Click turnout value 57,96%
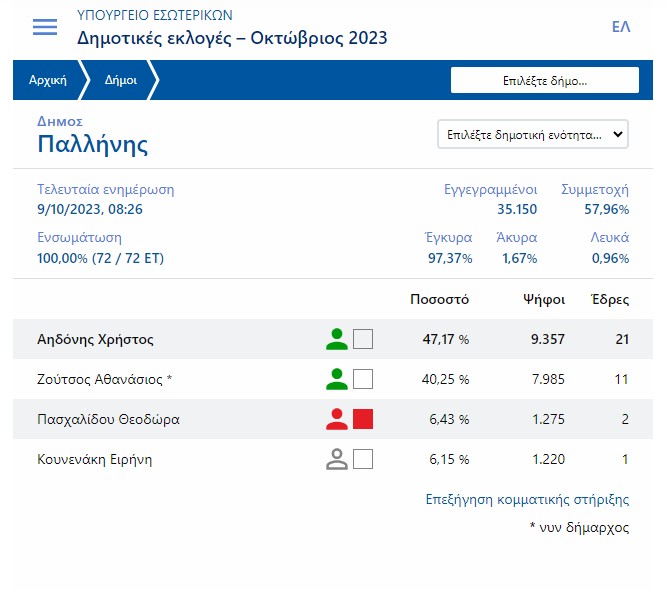 coord(607,209)
